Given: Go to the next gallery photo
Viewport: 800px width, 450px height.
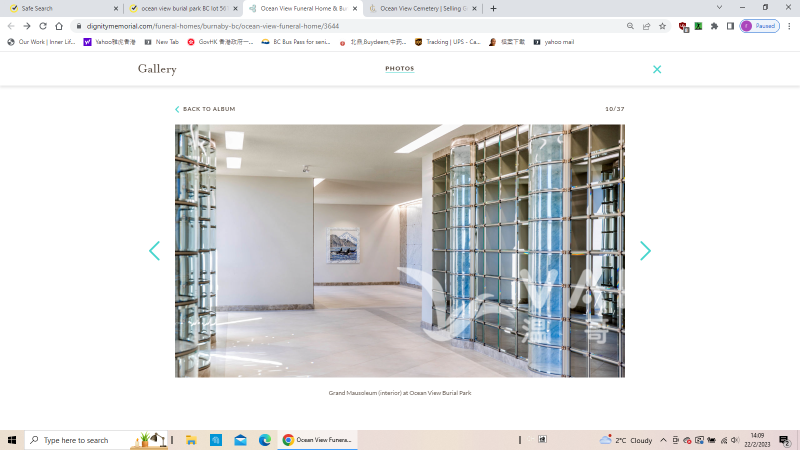Looking at the screenshot, I should tap(645, 251).
